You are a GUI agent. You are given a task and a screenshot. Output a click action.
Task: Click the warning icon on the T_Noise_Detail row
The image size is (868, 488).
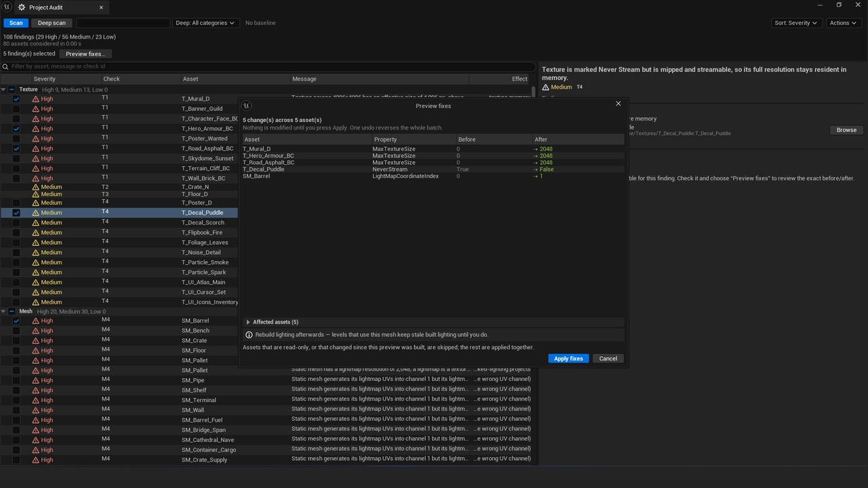pyautogui.click(x=36, y=252)
